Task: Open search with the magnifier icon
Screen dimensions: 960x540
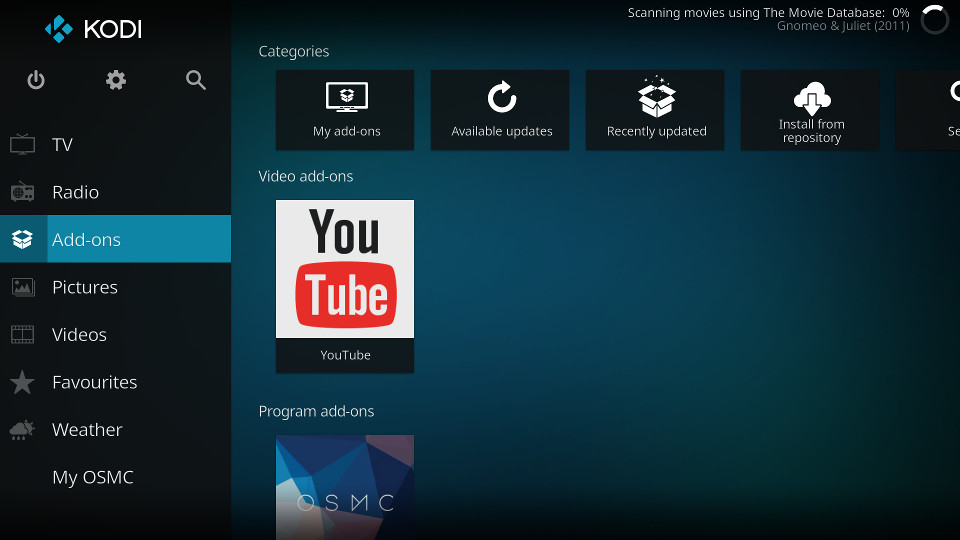Action: (196, 80)
